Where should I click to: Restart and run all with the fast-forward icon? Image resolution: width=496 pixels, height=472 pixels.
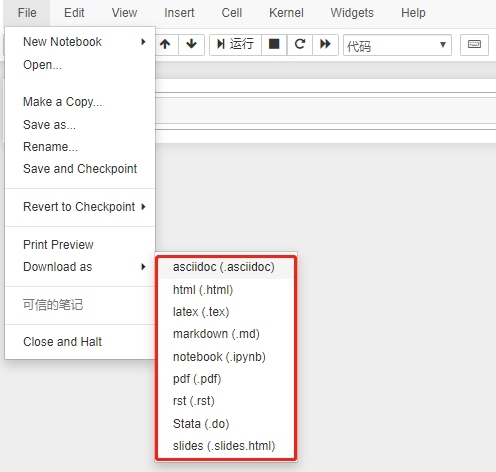point(325,44)
